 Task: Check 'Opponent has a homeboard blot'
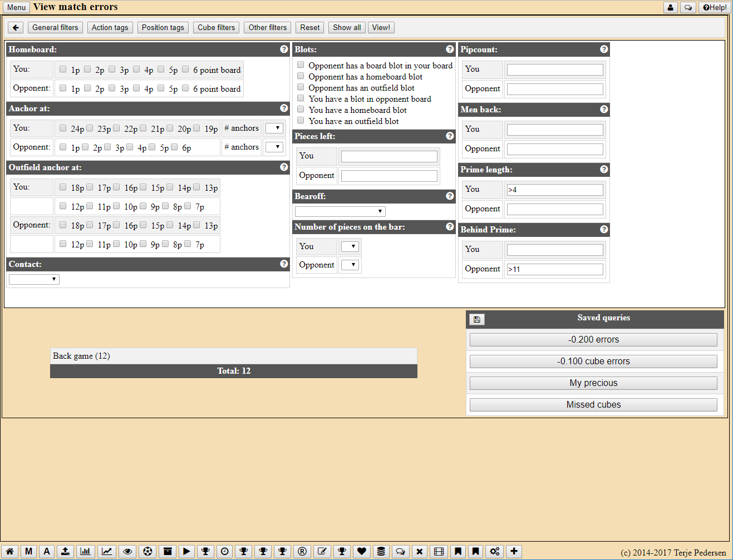tap(301, 76)
